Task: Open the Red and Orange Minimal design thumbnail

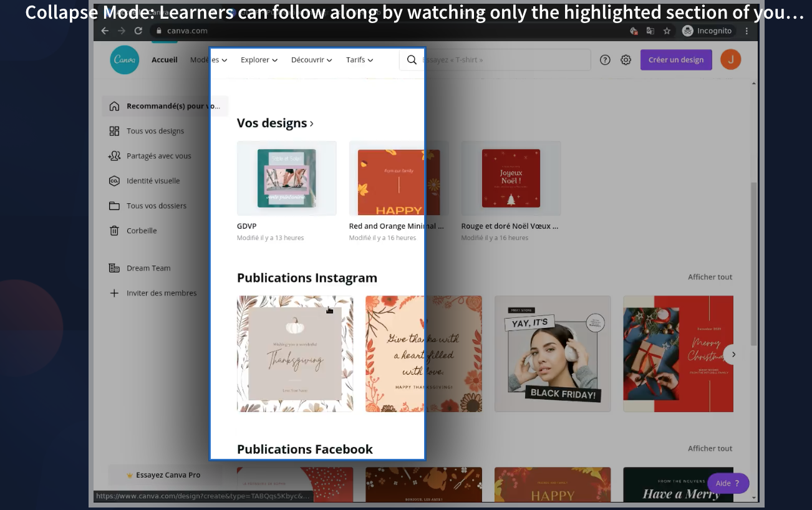Action: pos(399,178)
